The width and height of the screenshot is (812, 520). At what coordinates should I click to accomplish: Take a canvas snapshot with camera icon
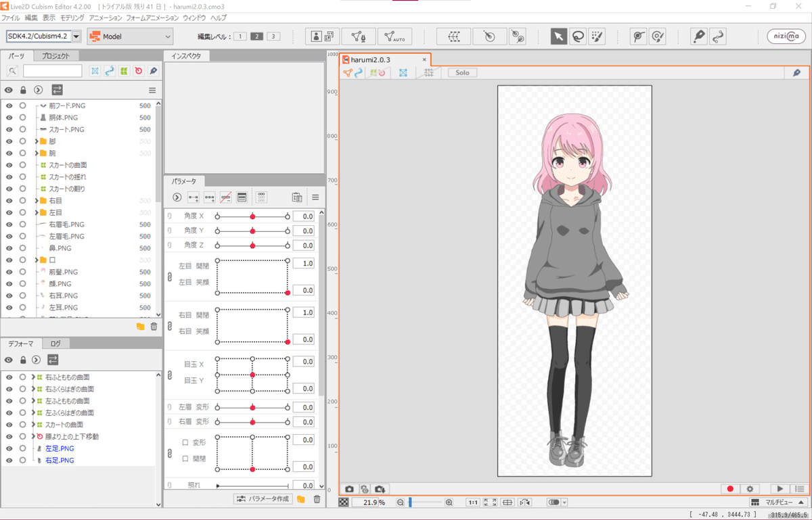point(349,489)
